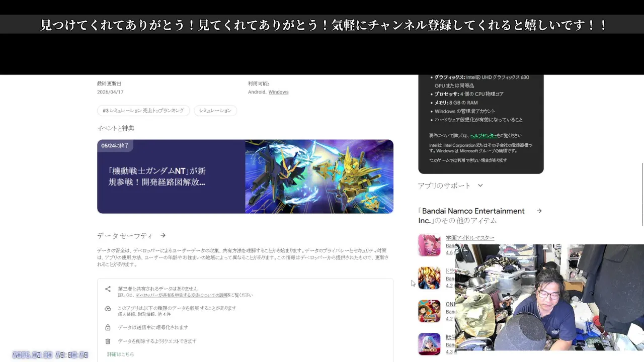Open the 学園アイドルマスター title link
The width and height of the screenshot is (644, 362).
coord(470,238)
